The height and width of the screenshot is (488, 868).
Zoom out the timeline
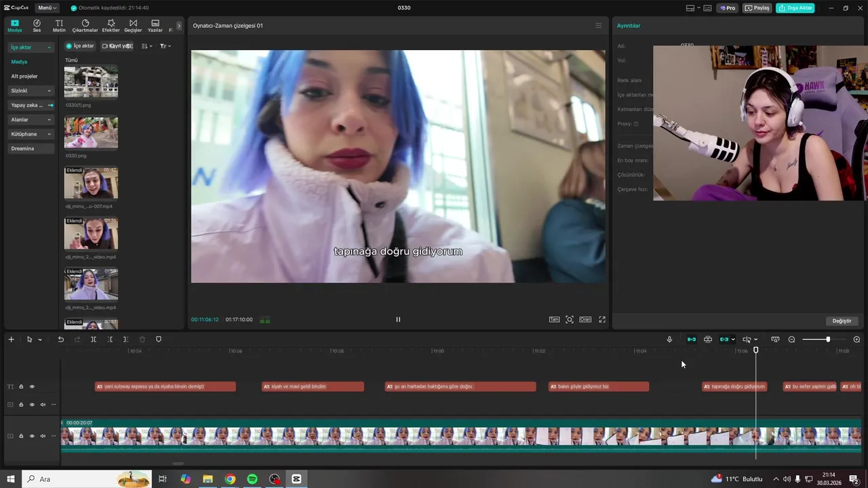coord(791,340)
